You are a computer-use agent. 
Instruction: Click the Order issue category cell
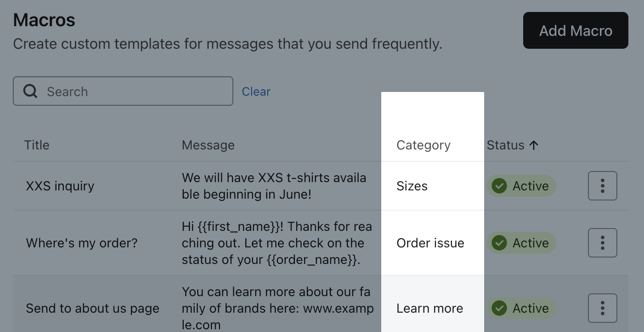(x=430, y=243)
